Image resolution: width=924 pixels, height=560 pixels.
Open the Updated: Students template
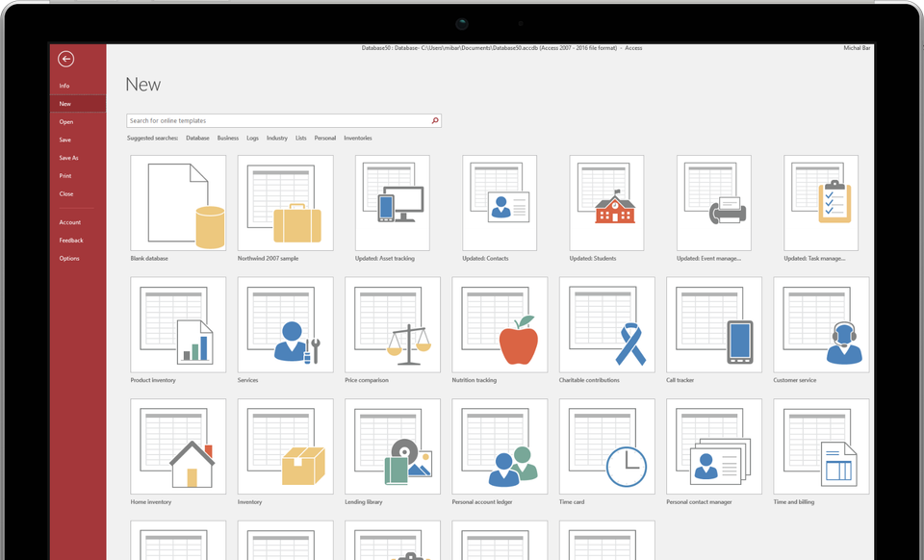[x=606, y=202]
